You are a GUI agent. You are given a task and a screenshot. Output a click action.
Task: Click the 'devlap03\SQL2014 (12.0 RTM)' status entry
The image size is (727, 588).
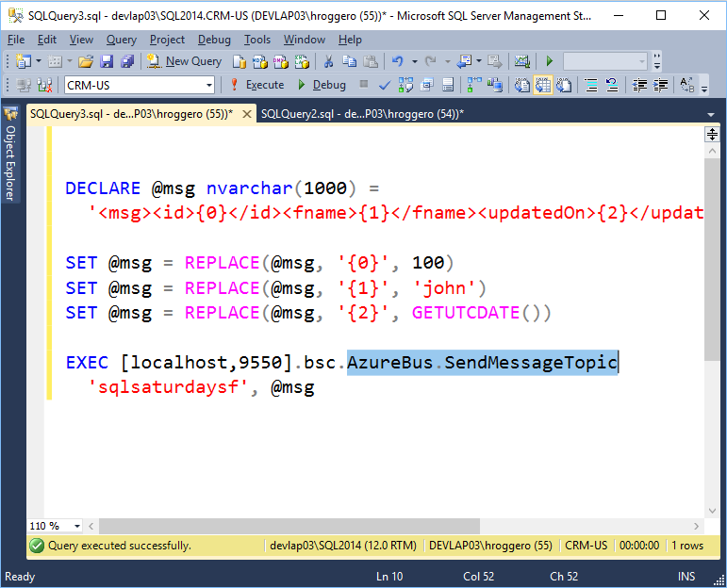343,546
